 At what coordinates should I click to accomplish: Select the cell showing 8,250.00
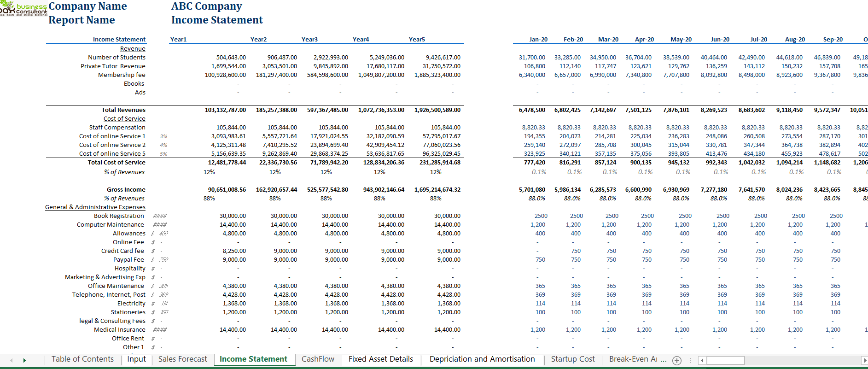coord(234,251)
